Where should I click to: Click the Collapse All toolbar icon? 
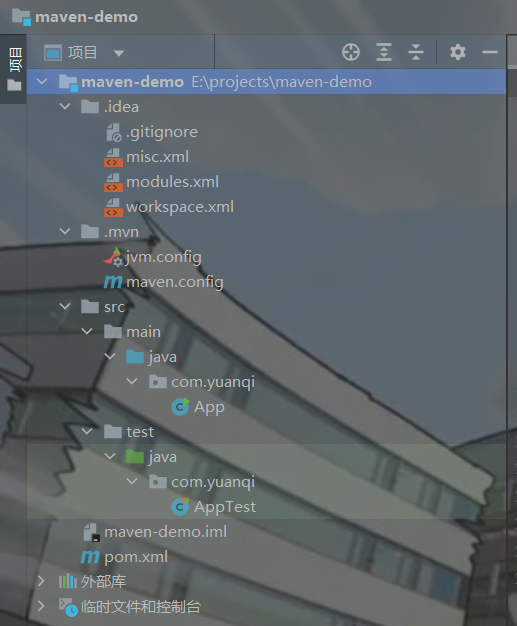(416, 52)
